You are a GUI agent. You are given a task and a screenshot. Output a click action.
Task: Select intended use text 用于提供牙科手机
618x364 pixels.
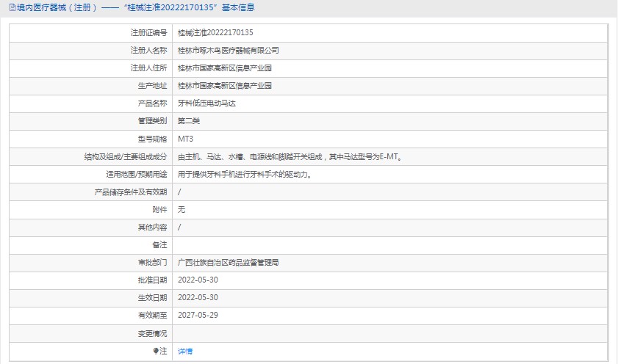(x=246, y=175)
